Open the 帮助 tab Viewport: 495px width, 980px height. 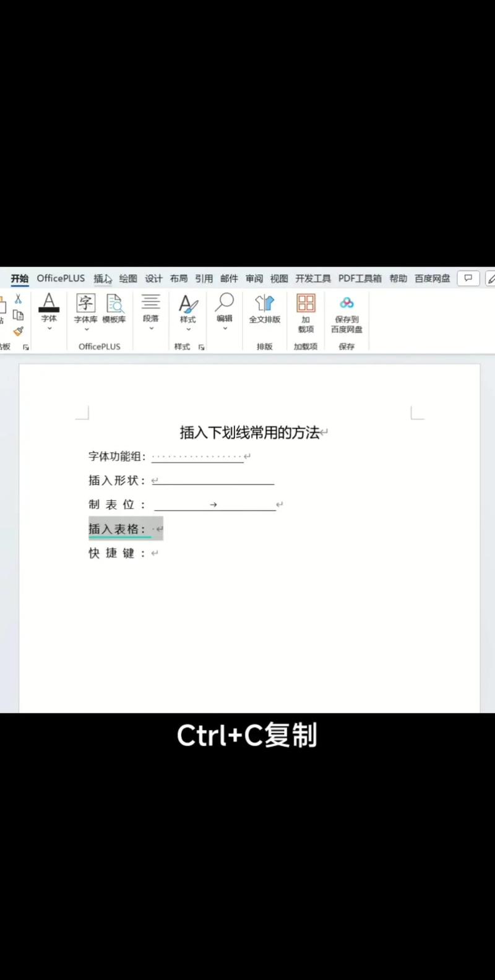tap(398, 278)
